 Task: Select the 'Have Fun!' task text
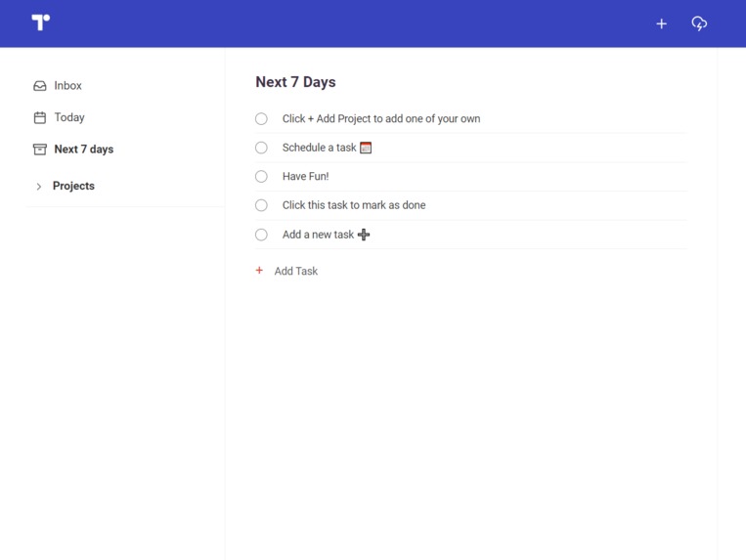305,176
